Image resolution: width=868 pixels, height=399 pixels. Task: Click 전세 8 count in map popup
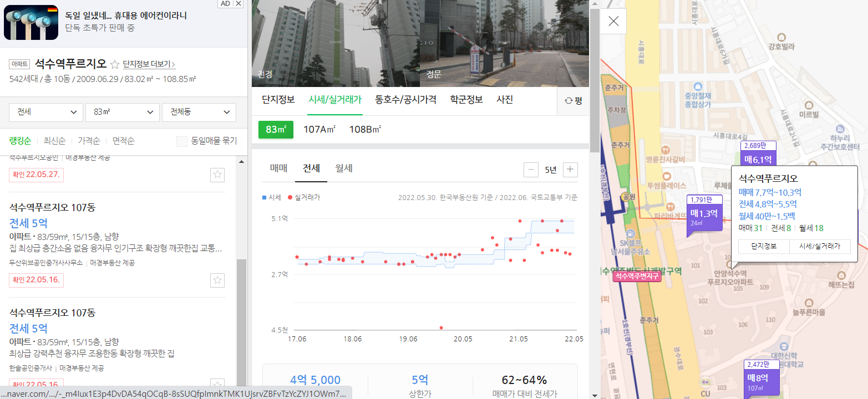pos(781,228)
